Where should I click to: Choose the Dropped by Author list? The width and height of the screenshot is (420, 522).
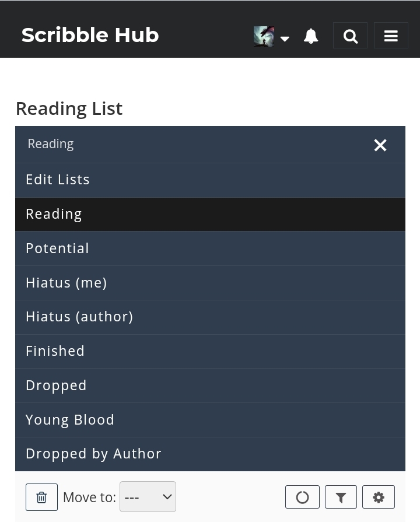[x=93, y=453]
